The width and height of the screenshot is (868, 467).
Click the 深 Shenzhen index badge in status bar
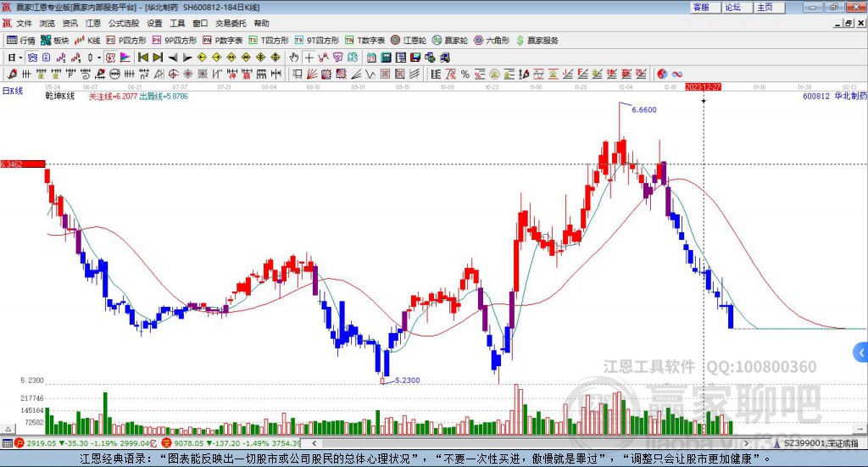point(167,443)
